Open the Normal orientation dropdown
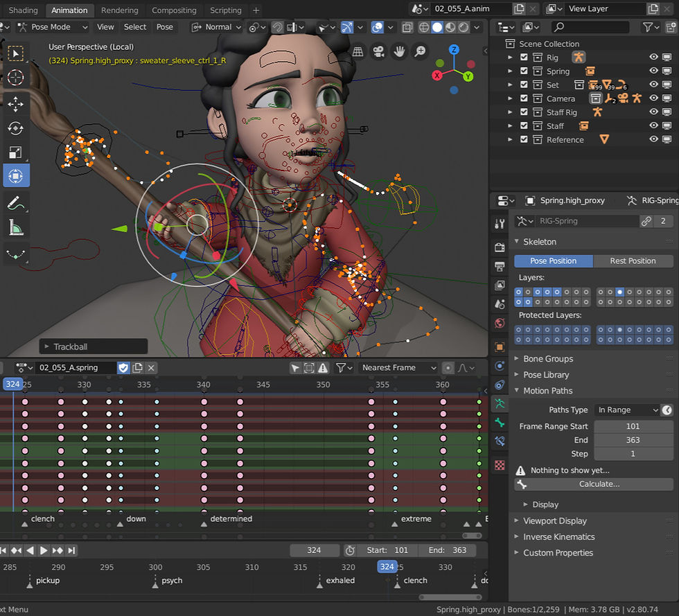 [216, 27]
